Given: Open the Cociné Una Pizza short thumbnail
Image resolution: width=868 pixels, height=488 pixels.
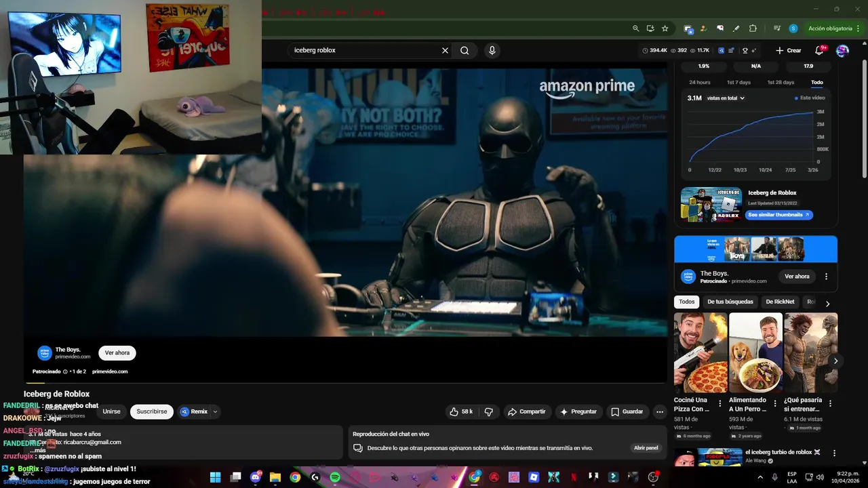Looking at the screenshot, I should pos(701,352).
